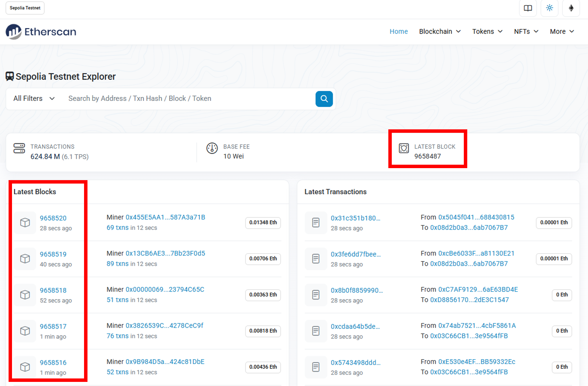Expand the Tokens menu
Screen dimensions: 588x386
click(487, 32)
